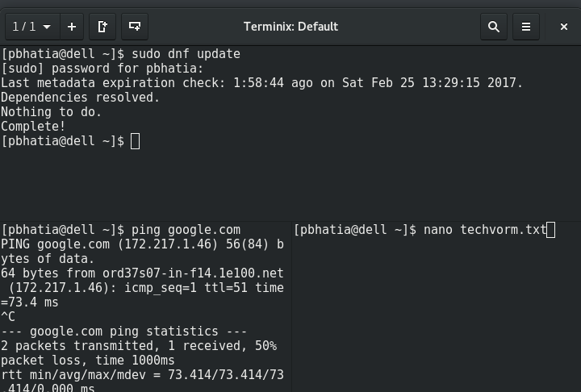
Task: Click the '^C' interrupt line
Action: point(8,317)
